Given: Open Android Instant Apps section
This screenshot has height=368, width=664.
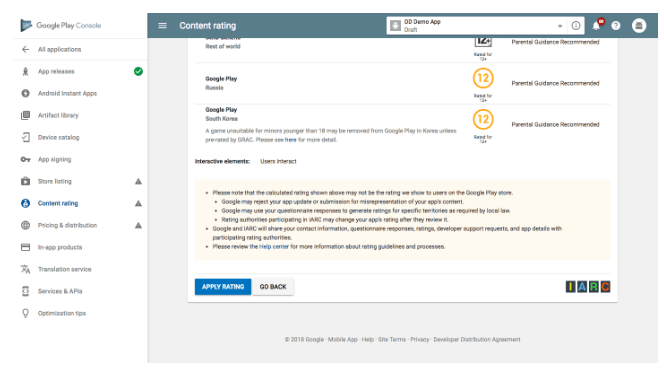Looking at the screenshot, I should point(67,94).
